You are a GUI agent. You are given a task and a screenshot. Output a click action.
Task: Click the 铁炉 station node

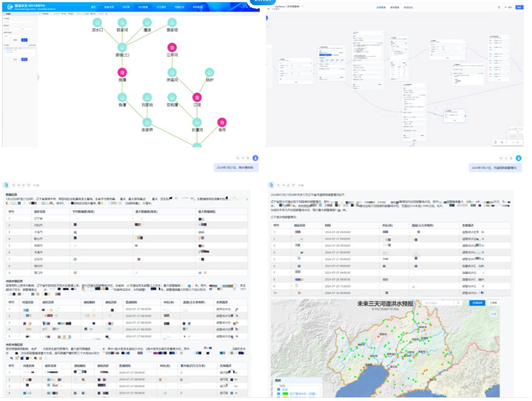(210, 72)
